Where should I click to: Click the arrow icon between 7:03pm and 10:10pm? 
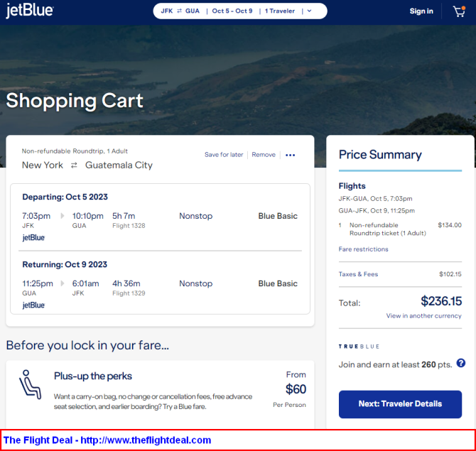click(x=62, y=216)
